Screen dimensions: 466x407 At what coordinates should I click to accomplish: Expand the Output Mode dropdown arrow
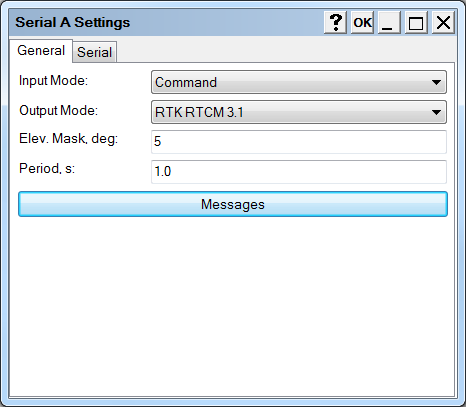coord(436,112)
